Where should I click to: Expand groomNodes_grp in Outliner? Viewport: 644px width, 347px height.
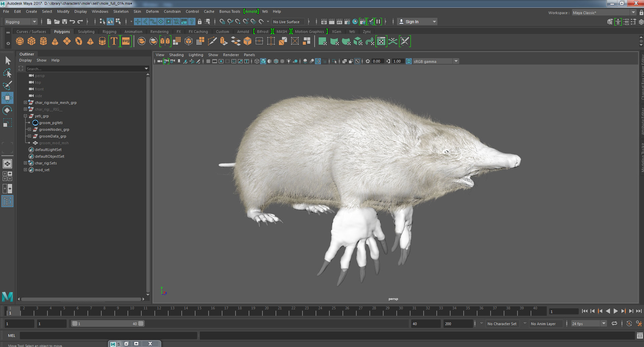tap(29, 129)
